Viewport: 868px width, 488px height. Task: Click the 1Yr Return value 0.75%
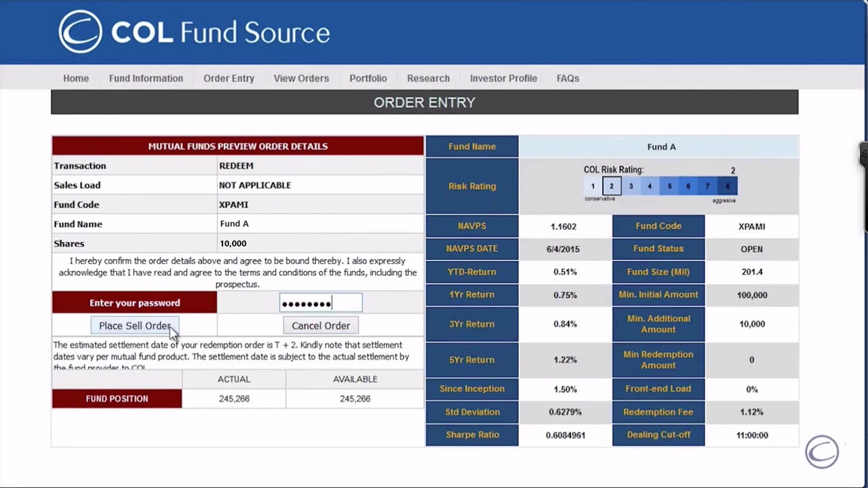[565, 295]
